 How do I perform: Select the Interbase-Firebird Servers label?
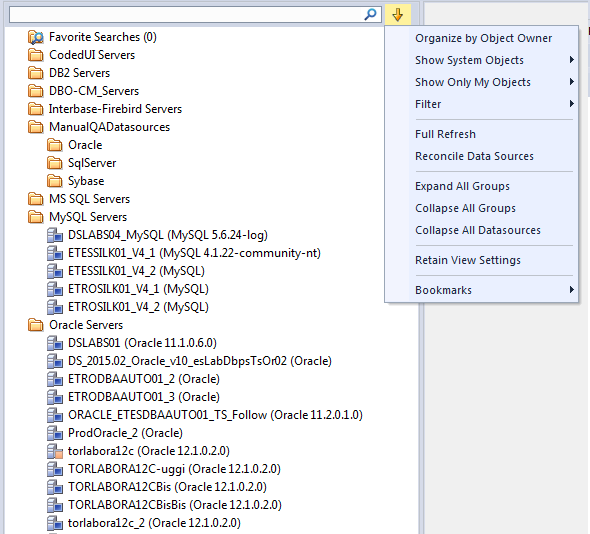pyautogui.click(x=115, y=109)
